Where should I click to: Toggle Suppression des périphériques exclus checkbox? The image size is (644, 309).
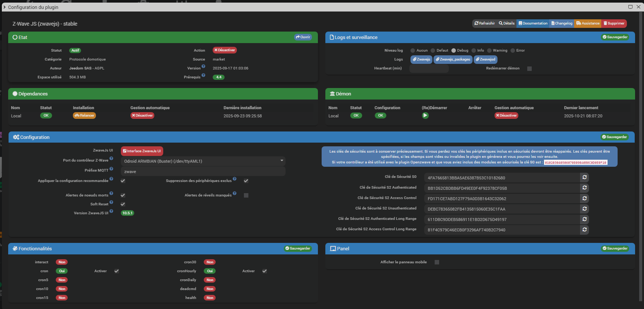click(246, 181)
